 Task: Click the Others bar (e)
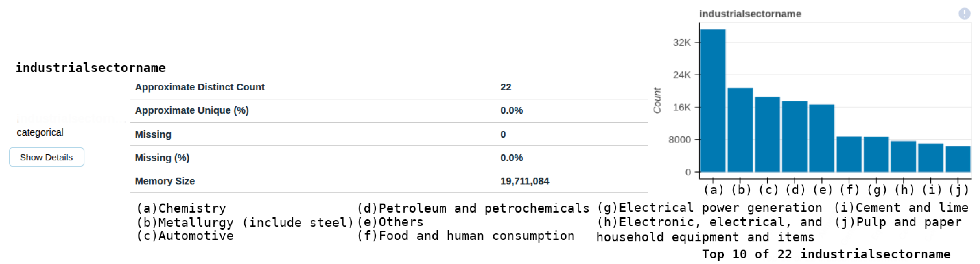point(822,138)
